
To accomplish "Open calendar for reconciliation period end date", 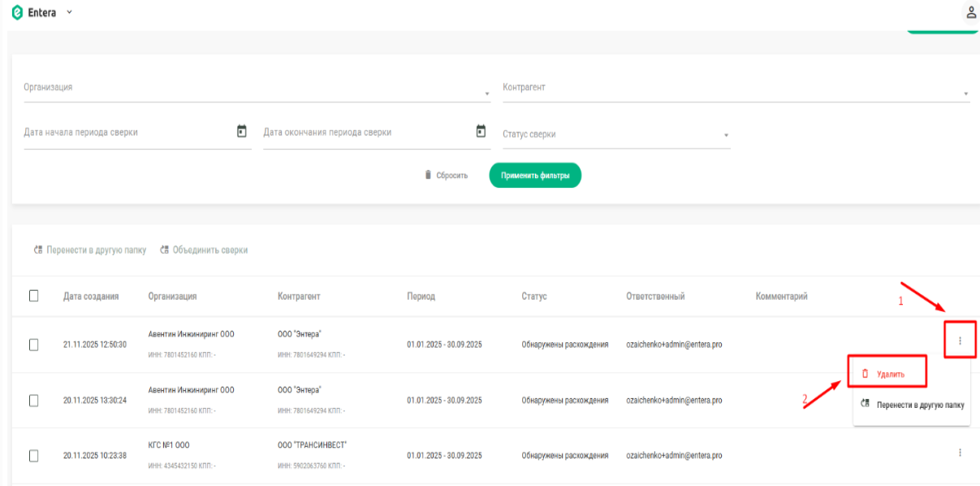I will pyautogui.click(x=481, y=132).
